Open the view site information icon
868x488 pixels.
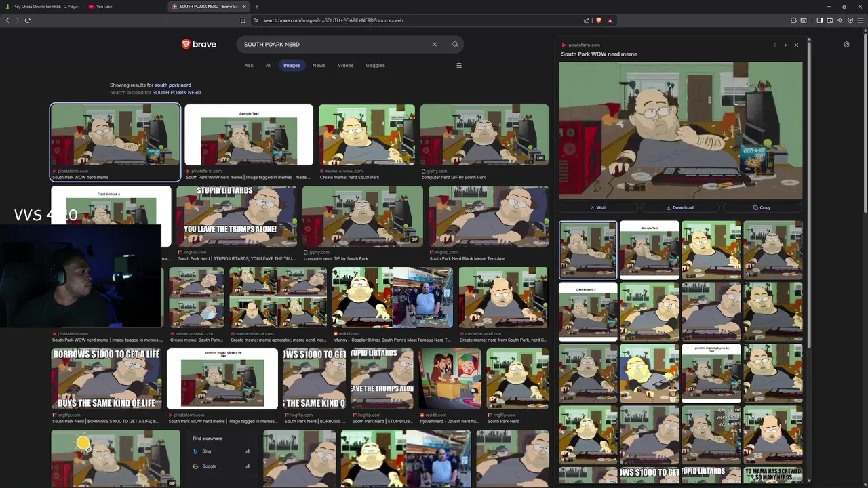[x=256, y=20]
